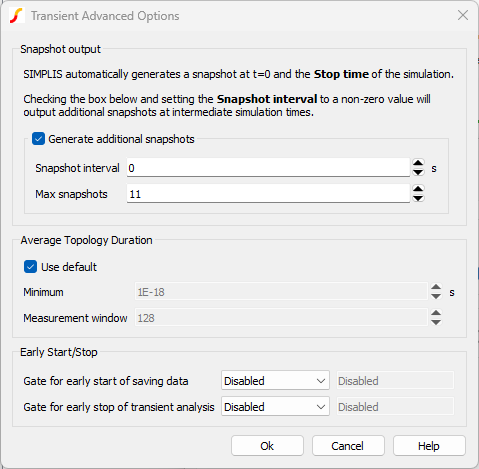Close the Transient Advanced Options dialog

(x=463, y=15)
